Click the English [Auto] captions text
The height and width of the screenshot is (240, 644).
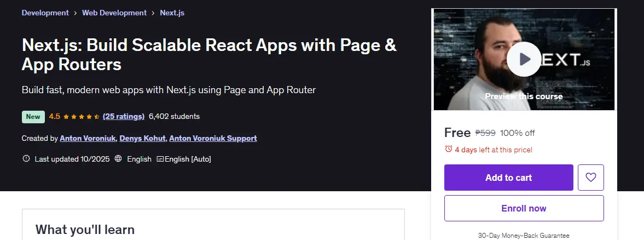click(188, 159)
